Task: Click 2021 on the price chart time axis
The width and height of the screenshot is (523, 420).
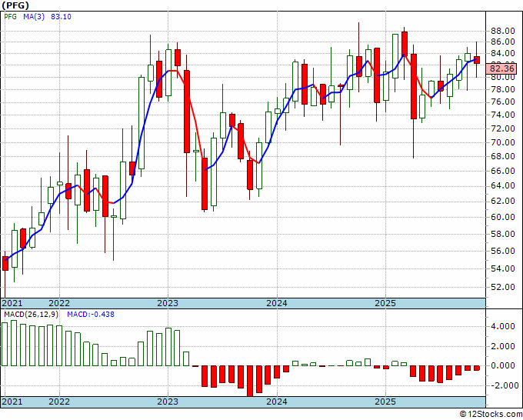Action: tap(12, 303)
